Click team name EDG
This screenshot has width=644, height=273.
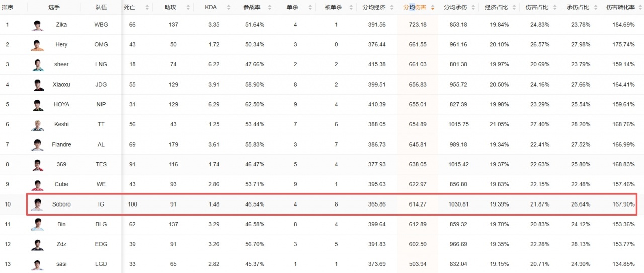pos(101,244)
